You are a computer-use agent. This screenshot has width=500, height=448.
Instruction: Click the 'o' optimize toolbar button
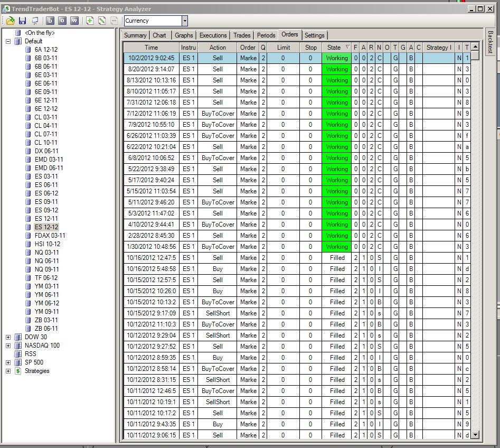point(62,21)
